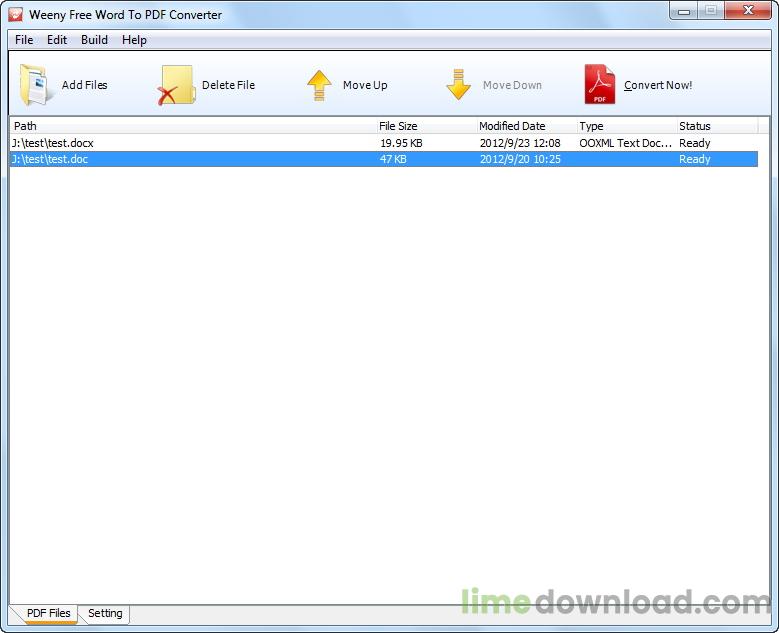Open the Help menu

click(134, 40)
